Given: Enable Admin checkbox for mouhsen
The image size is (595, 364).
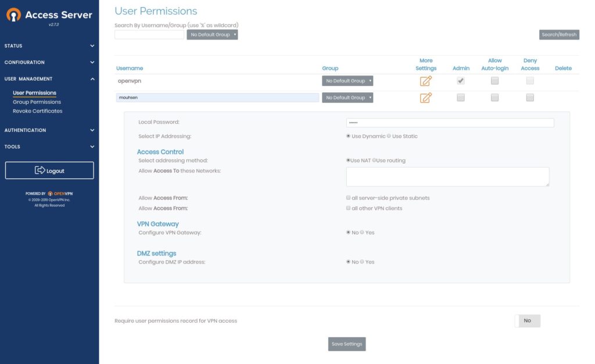Looking at the screenshot, I should 461,98.
